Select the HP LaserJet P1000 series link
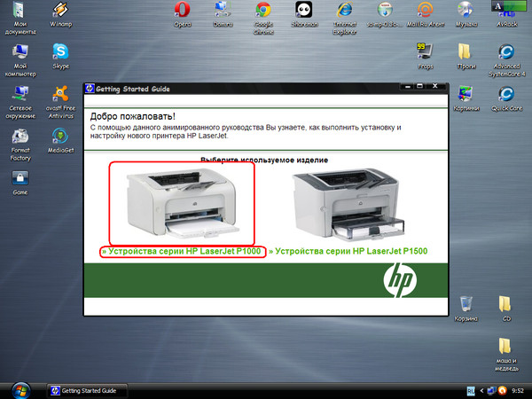Image resolution: width=532 pixels, height=399 pixels. [x=182, y=252]
